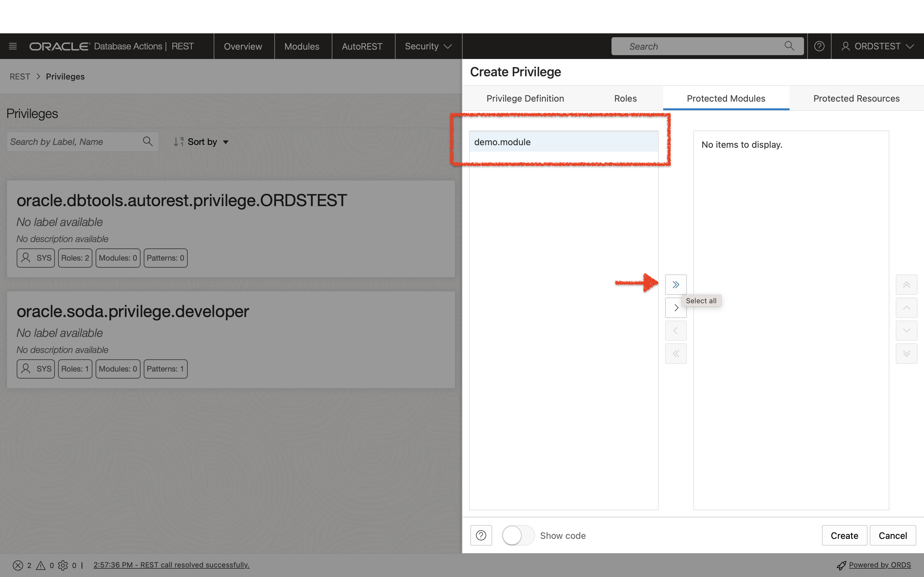
Task: Open the Sort by dropdown
Action: (x=201, y=142)
